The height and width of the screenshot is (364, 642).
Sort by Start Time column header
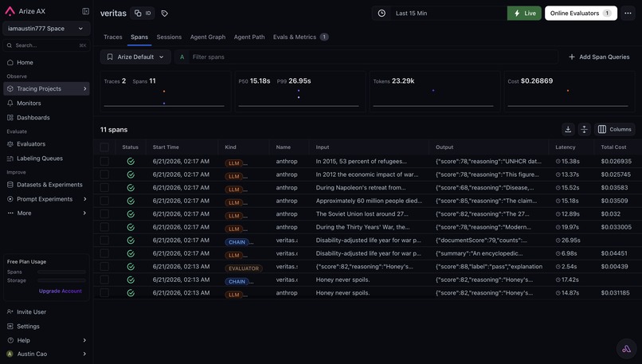point(166,147)
